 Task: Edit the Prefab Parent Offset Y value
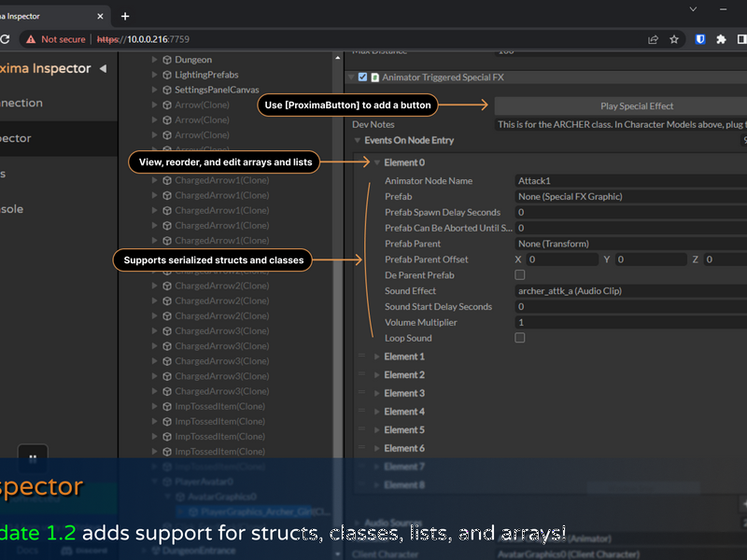point(650,259)
